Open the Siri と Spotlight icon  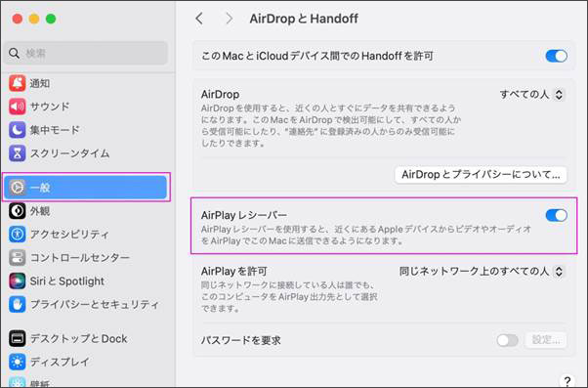[18, 281]
